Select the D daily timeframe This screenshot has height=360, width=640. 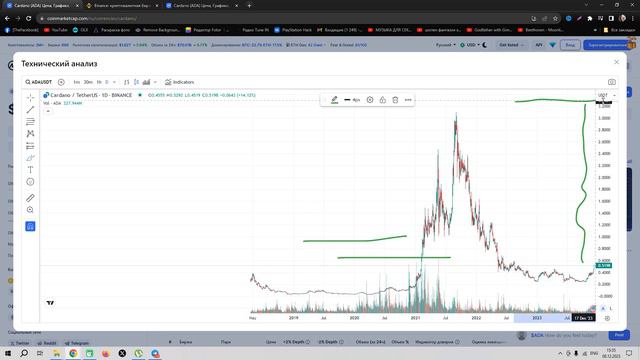coord(107,82)
